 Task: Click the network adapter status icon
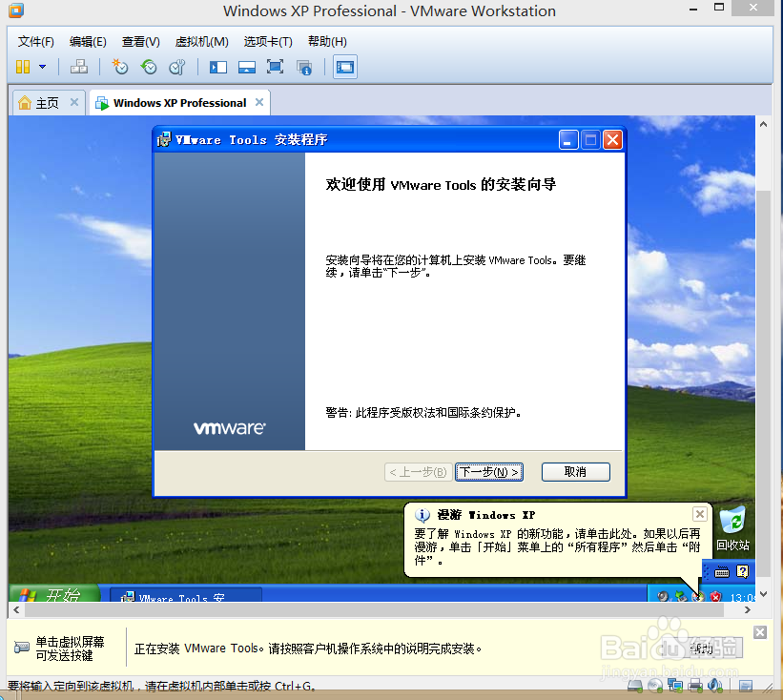[675, 686]
